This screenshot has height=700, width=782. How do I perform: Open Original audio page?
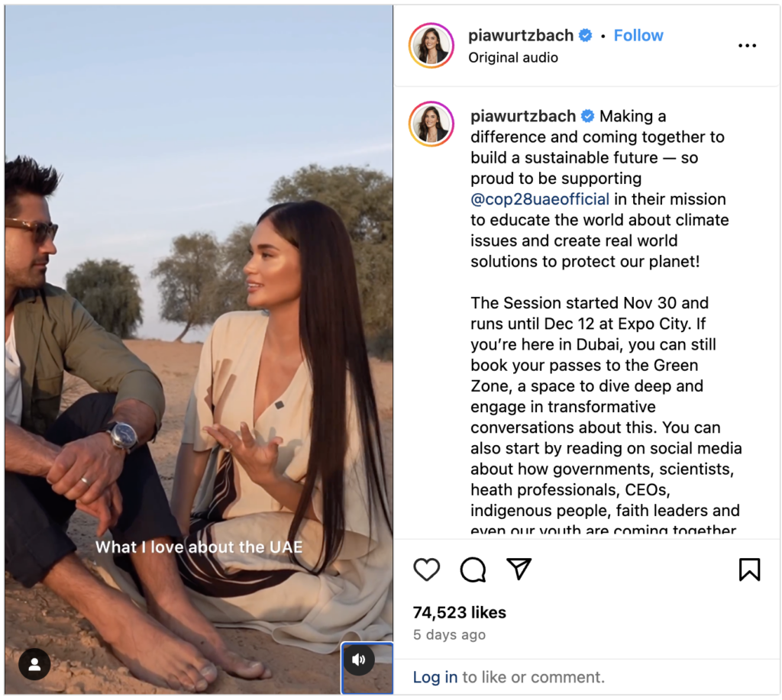(512, 57)
